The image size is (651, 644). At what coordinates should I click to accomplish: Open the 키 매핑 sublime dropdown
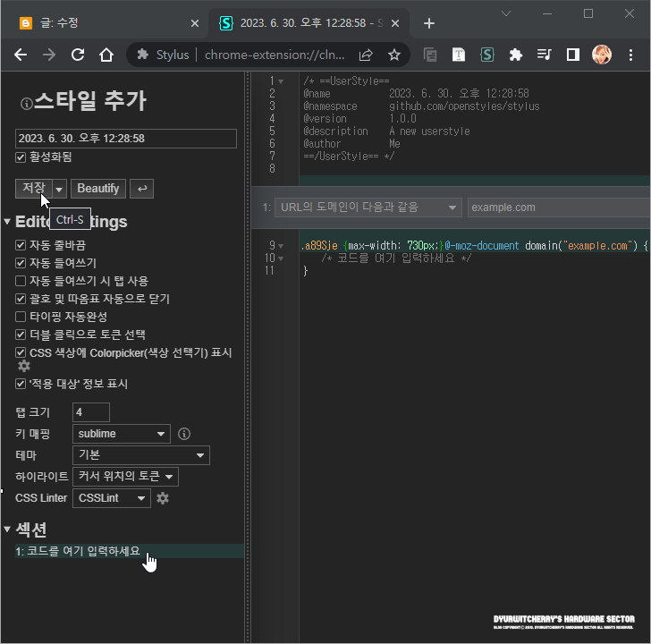coord(122,434)
